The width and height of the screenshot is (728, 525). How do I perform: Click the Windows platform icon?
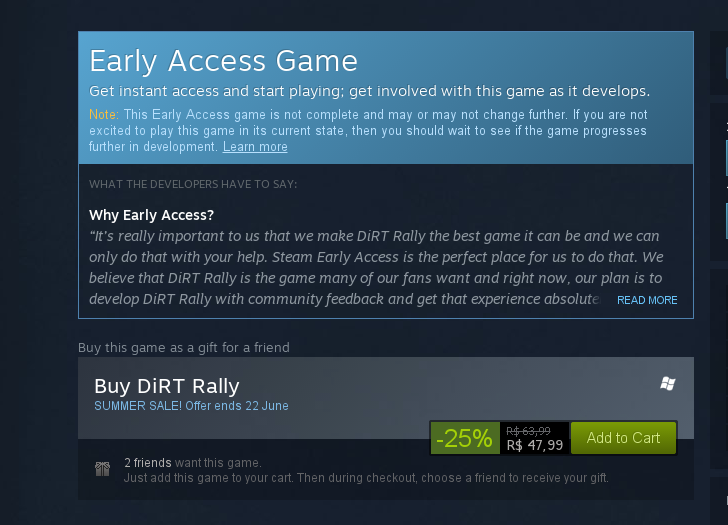668,383
